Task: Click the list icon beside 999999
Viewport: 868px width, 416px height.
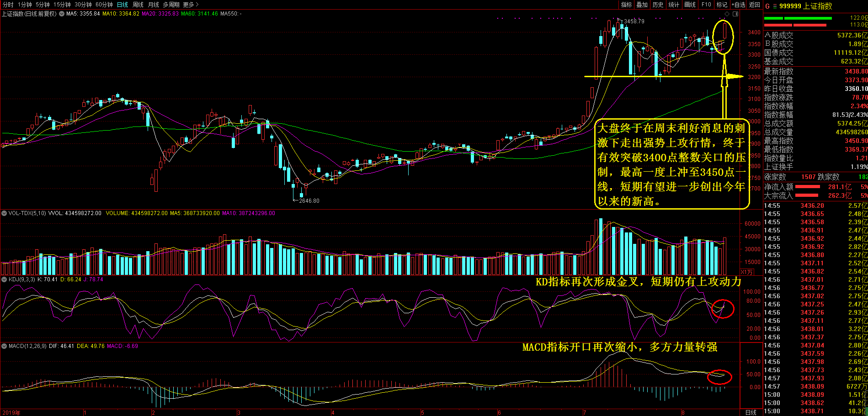Action: 775,6
